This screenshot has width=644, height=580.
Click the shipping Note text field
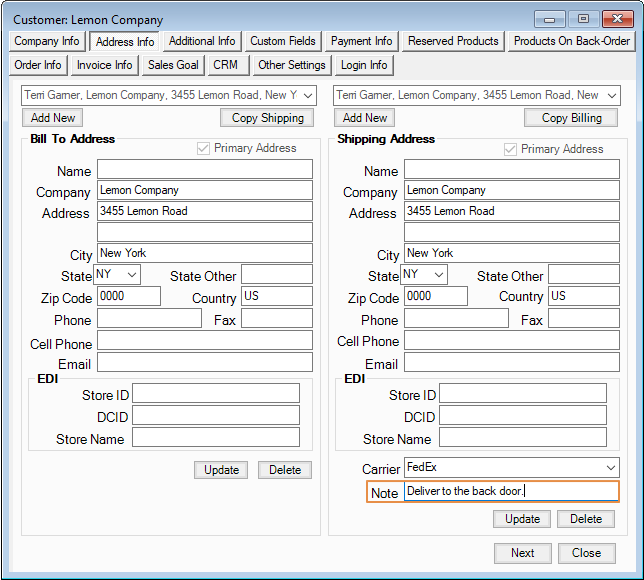[510, 492]
